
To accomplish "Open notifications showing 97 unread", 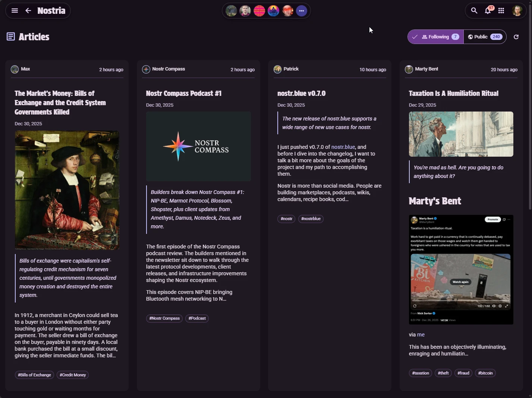I will 487,11.
